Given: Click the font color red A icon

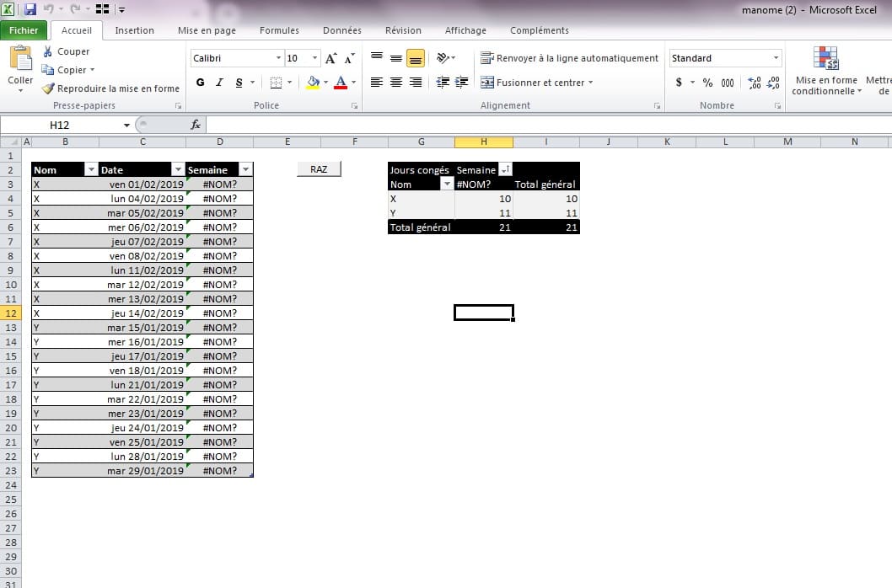Looking at the screenshot, I should click(340, 83).
